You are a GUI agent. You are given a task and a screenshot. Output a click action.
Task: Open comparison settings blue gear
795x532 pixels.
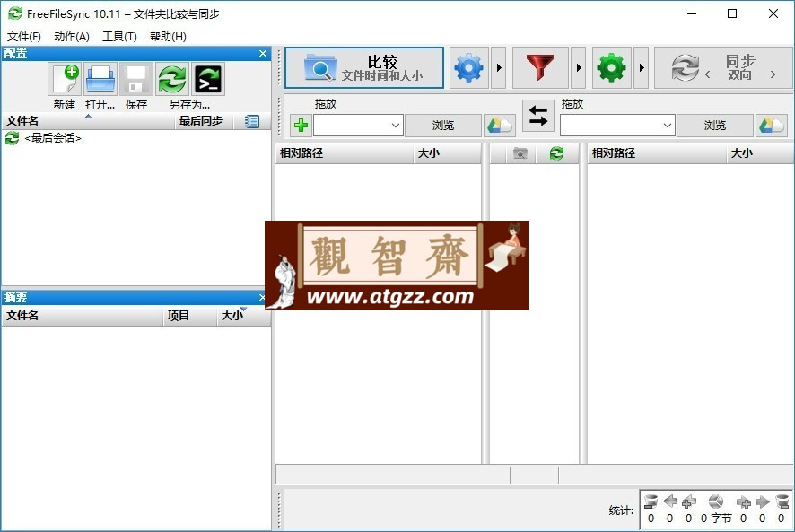click(x=469, y=67)
